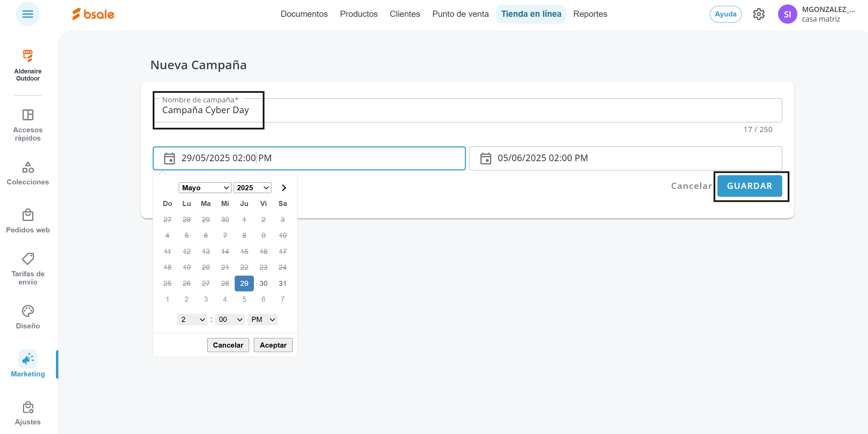Open the hamburger menu icon
868x434 pixels.
coord(27,14)
